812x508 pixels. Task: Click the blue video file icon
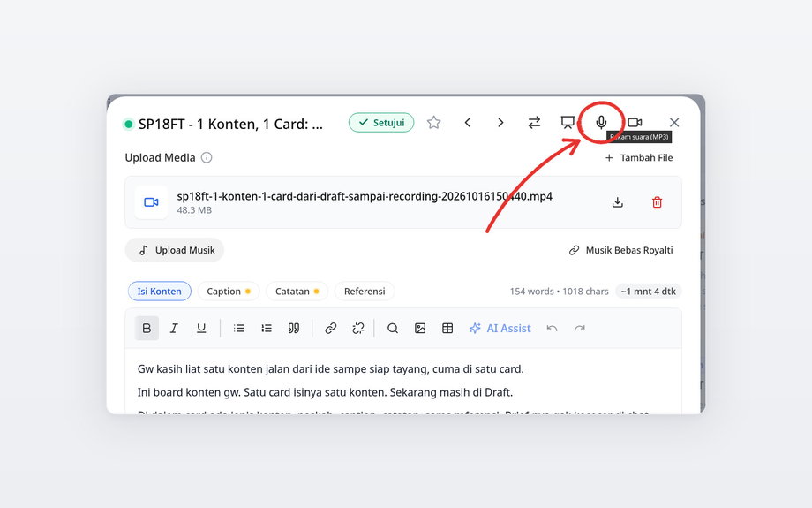click(x=151, y=202)
